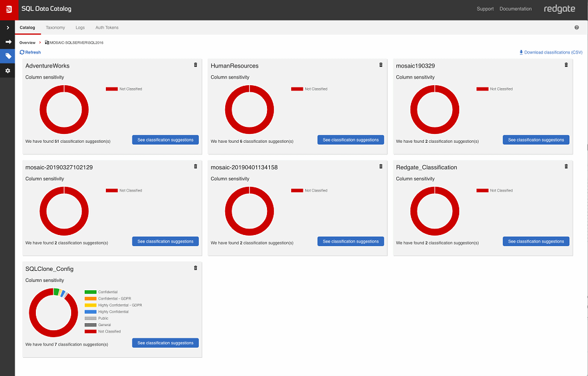Switch to the Catalog tab

pos(28,28)
